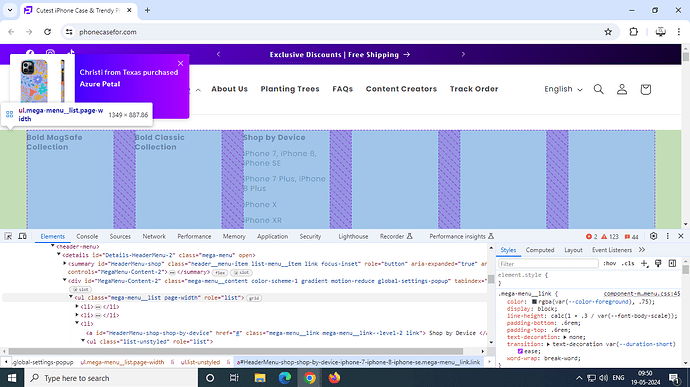This screenshot has width=690, height=387.
Task: Expand the transition shorthand triangle
Action: (548, 344)
